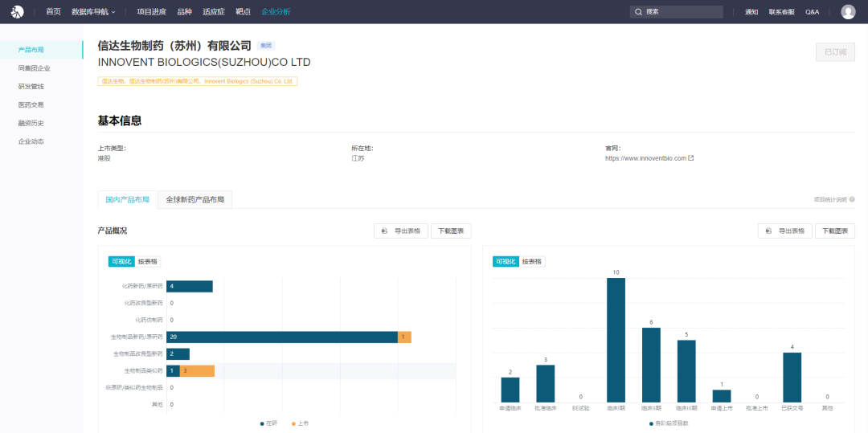Switch to the 全球新药产品布局 tab

[194, 200]
